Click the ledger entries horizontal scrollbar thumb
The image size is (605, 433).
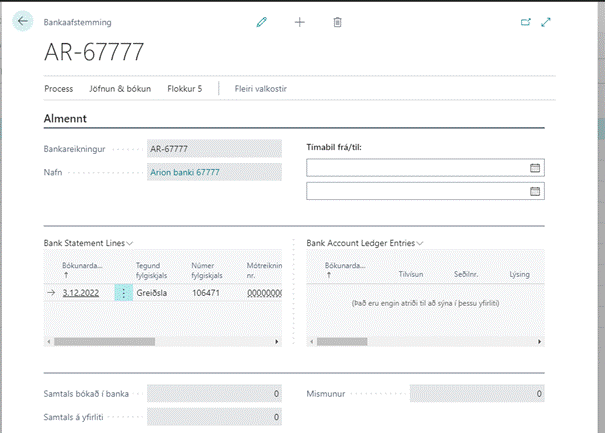(342, 342)
